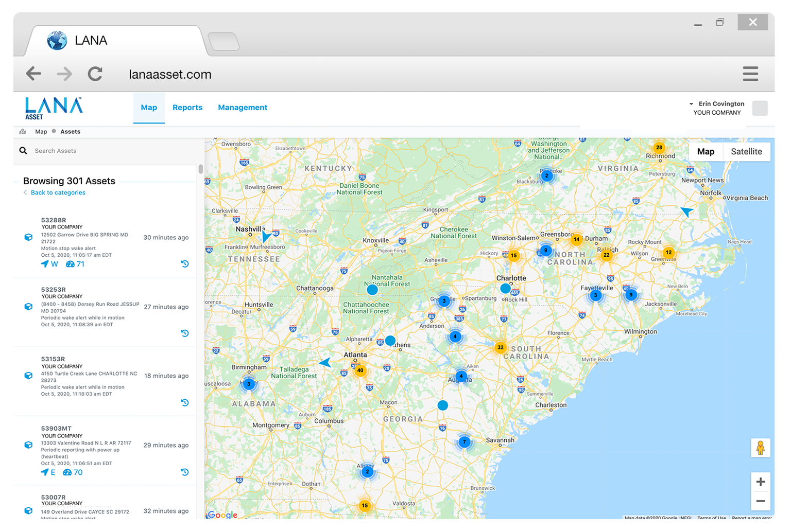Click the asset list scrollbar
Viewport: 791px width, 532px height.
click(x=200, y=170)
